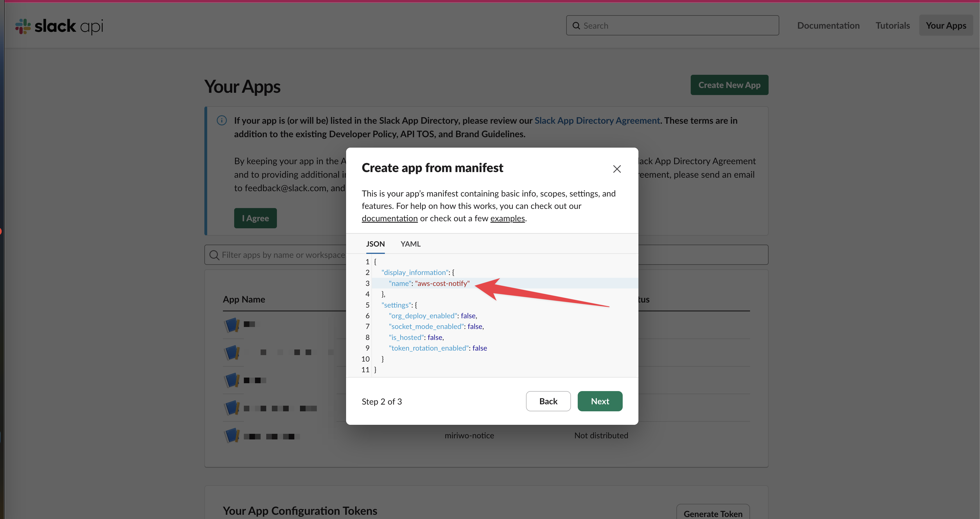Open the Documentation page from the navigation
This screenshot has width=980, height=519.
(x=828, y=25)
